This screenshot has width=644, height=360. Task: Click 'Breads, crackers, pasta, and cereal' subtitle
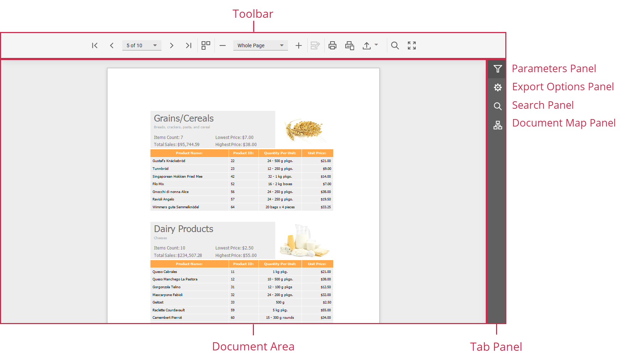tap(182, 127)
